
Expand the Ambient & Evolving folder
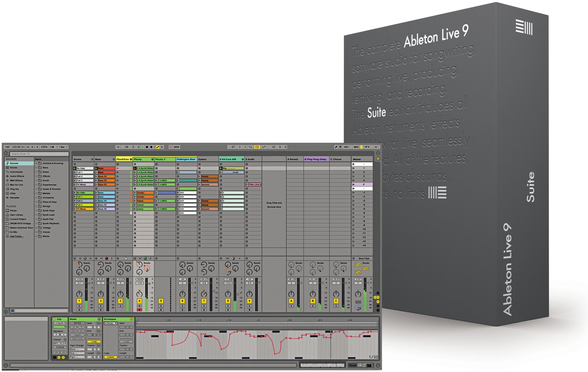tap(36, 163)
